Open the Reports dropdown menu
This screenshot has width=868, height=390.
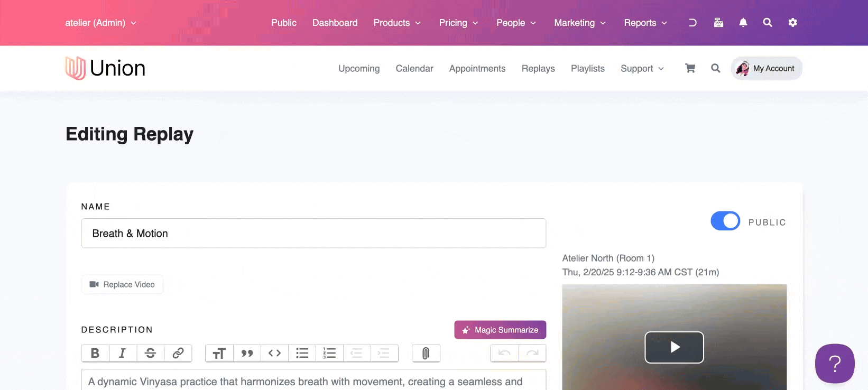pos(645,23)
